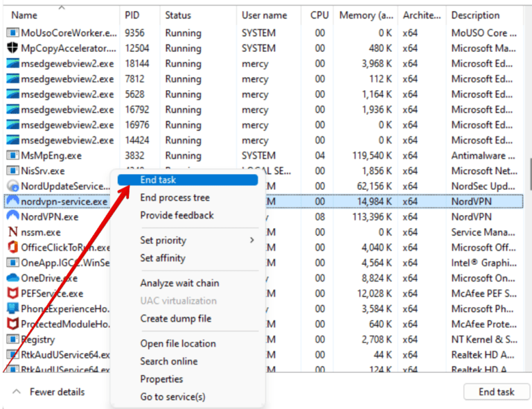Image resolution: width=532 pixels, height=409 pixels.
Task: Click the MoUsoCoreWorker.exe process icon
Action: coord(12,33)
